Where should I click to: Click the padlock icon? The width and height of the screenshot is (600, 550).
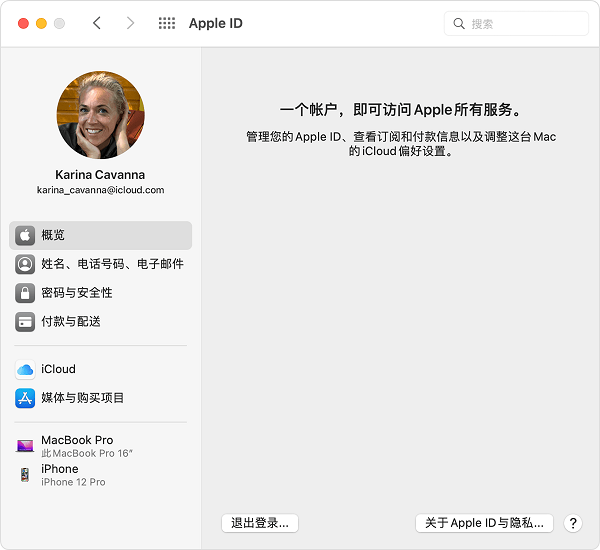pos(25,293)
